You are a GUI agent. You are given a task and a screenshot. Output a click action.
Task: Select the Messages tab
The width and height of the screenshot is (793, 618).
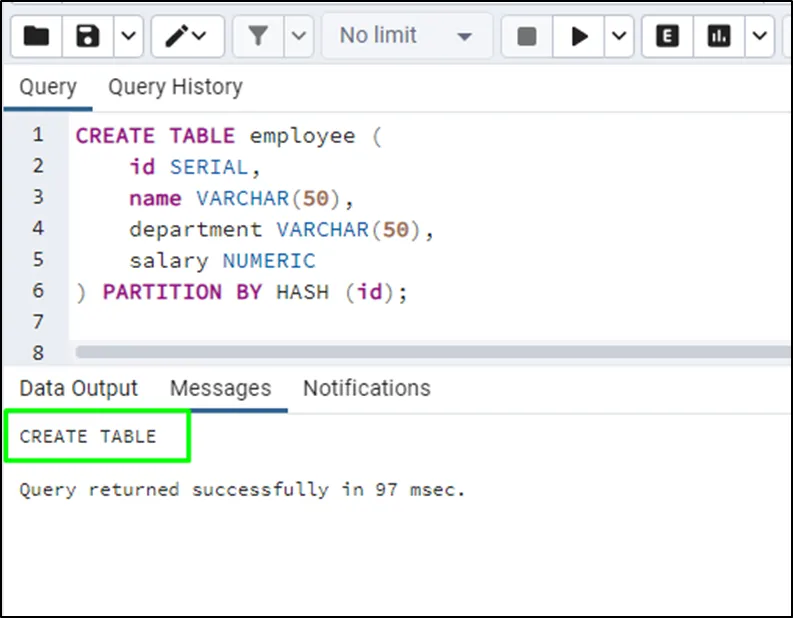tap(220, 388)
